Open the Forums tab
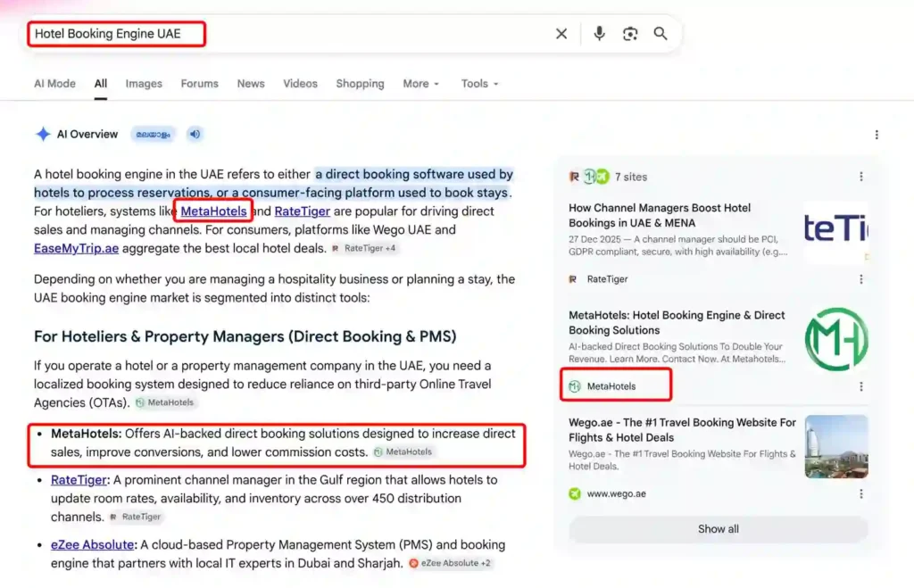 [199, 83]
